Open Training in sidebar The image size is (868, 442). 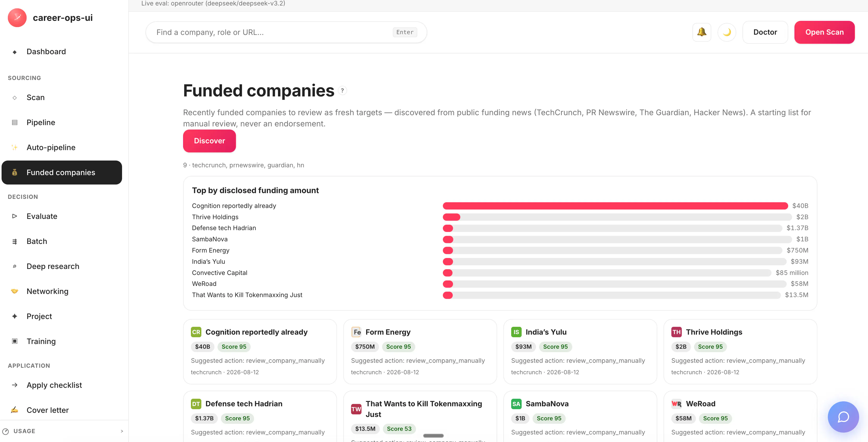coord(62,341)
